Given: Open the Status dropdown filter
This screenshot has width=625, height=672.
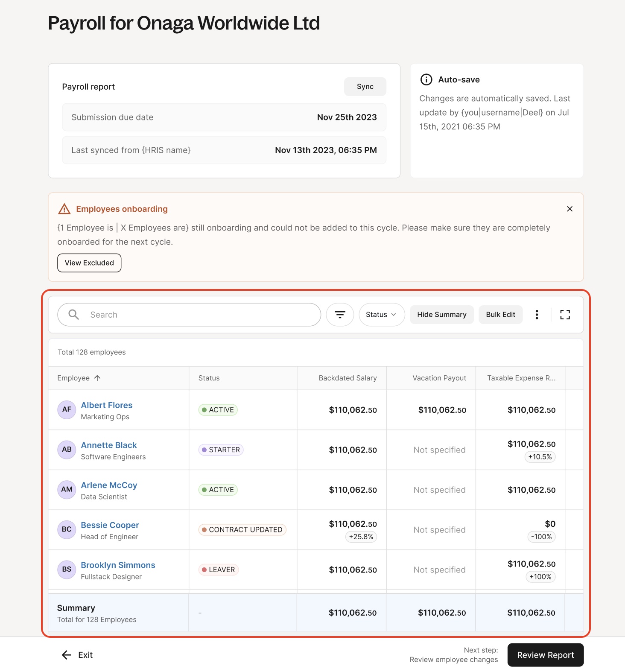Looking at the screenshot, I should click(x=382, y=315).
